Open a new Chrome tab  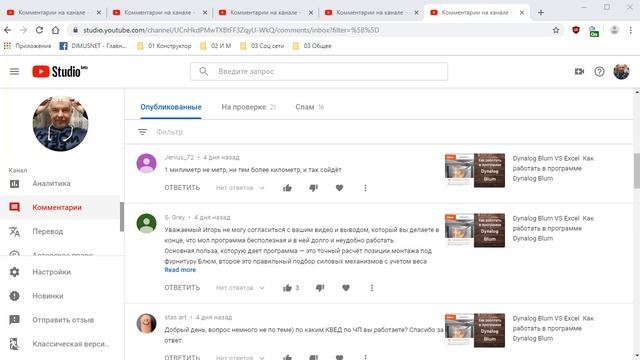(541, 13)
